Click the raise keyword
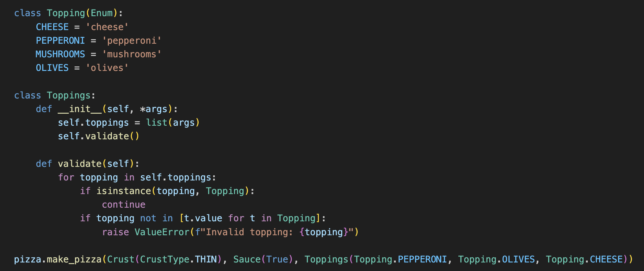The height and width of the screenshot is (271, 644). pyautogui.click(x=115, y=232)
